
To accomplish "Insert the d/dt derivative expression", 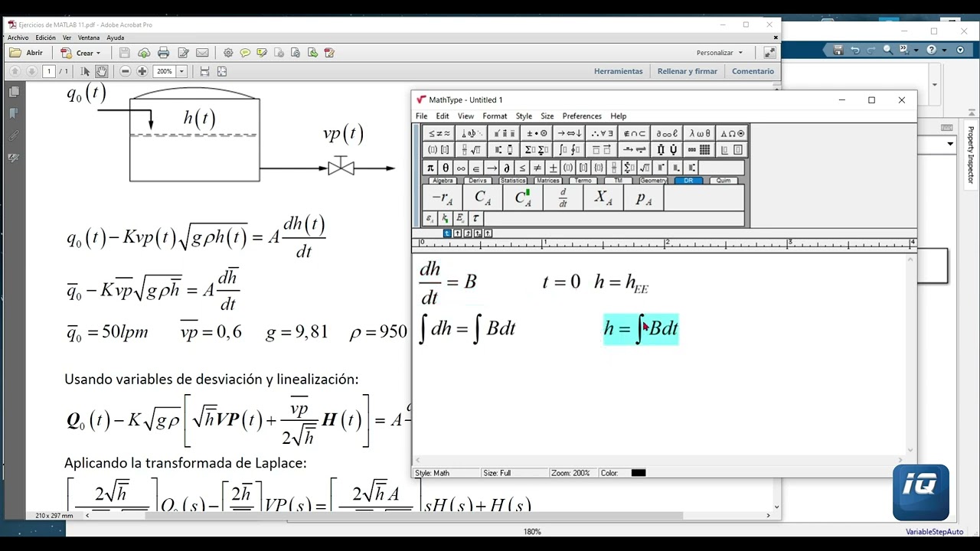I will (563, 197).
